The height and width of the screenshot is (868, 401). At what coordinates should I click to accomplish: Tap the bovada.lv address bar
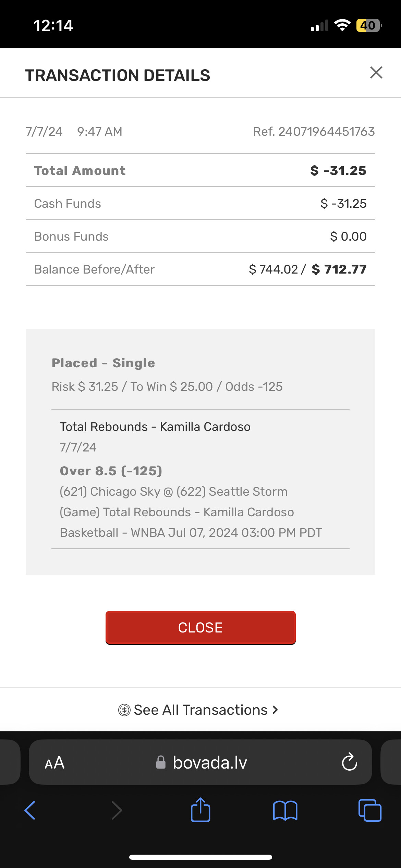210,763
